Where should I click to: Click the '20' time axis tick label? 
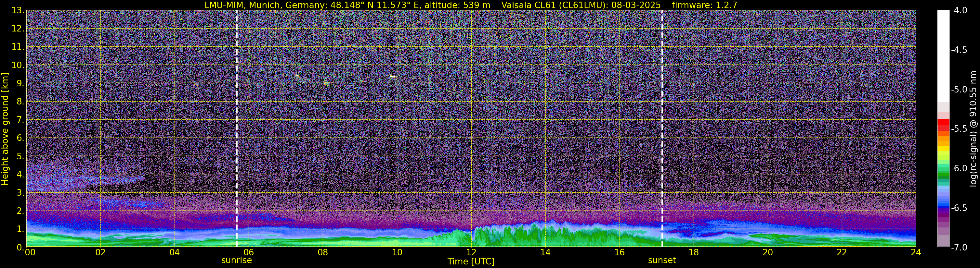(768, 252)
